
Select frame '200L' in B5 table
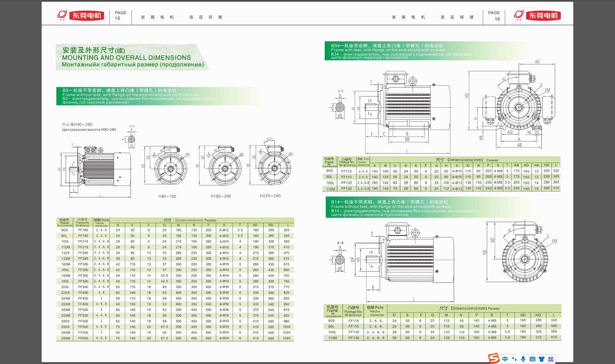(x=65, y=287)
